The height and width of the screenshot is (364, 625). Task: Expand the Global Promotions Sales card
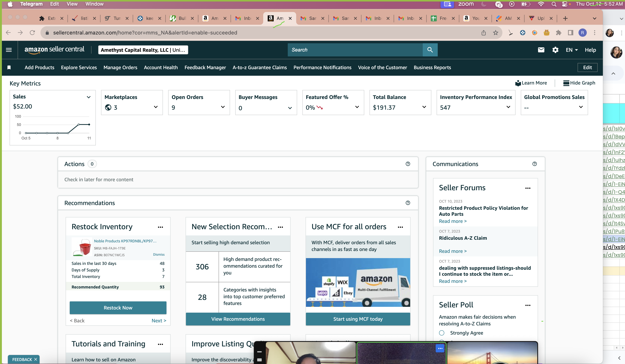pyautogui.click(x=581, y=107)
